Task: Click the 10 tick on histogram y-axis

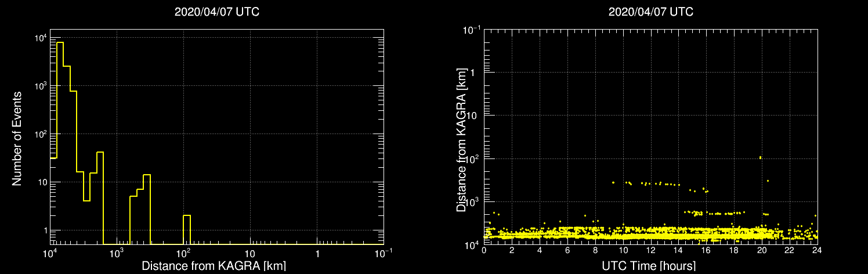Action: (42, 182)
